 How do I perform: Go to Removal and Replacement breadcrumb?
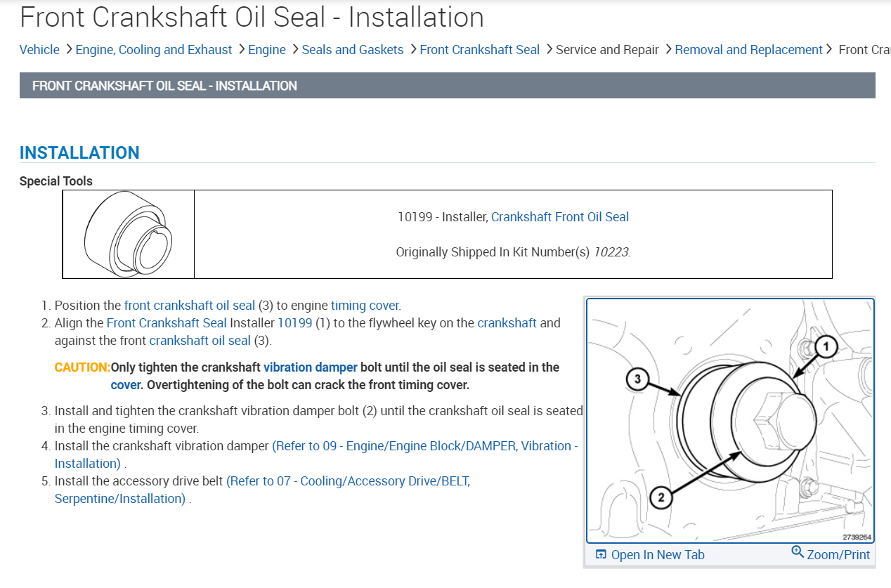click(x=748, y=49)
